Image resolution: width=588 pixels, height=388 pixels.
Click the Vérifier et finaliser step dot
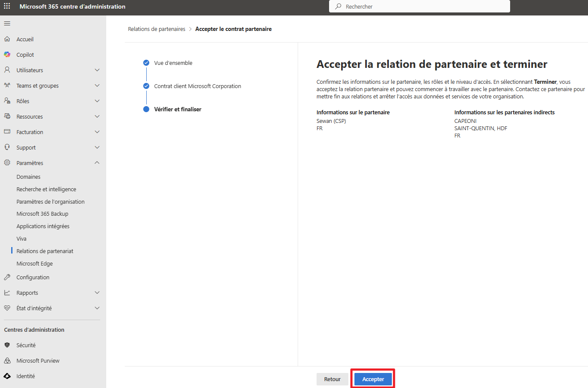click(146, 109)
